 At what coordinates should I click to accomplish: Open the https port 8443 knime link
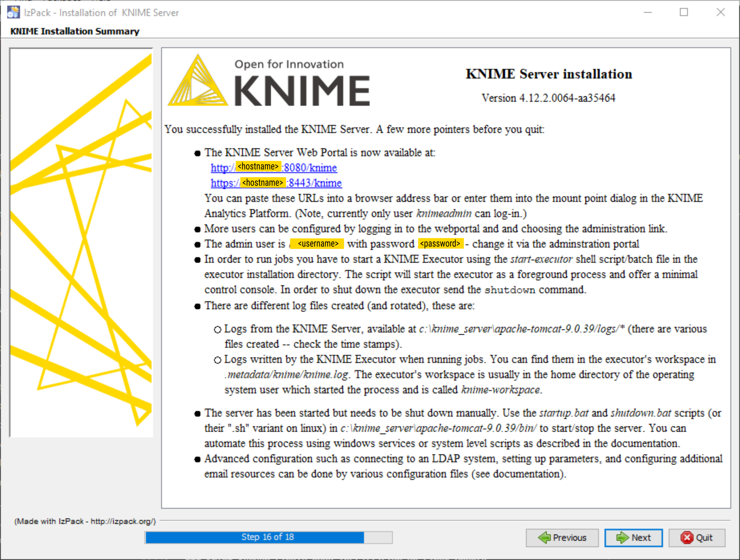click(x=276, y=183)
